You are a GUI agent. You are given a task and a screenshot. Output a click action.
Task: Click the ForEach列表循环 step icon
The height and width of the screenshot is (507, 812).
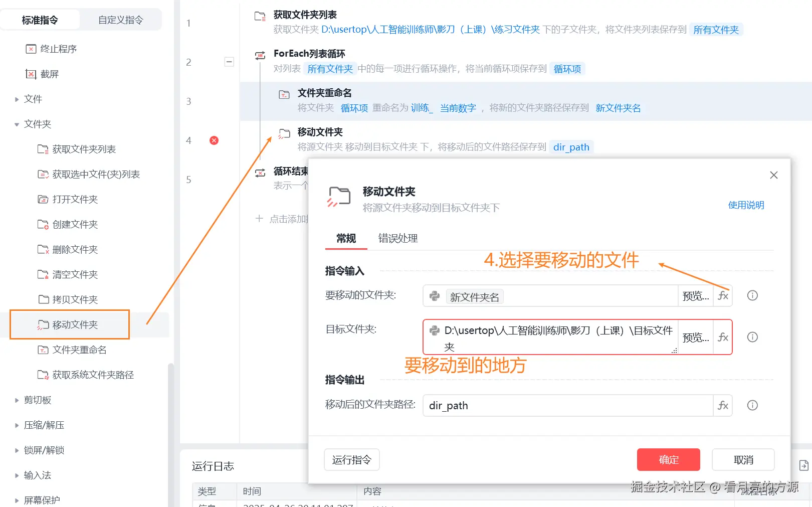[260, 55]
